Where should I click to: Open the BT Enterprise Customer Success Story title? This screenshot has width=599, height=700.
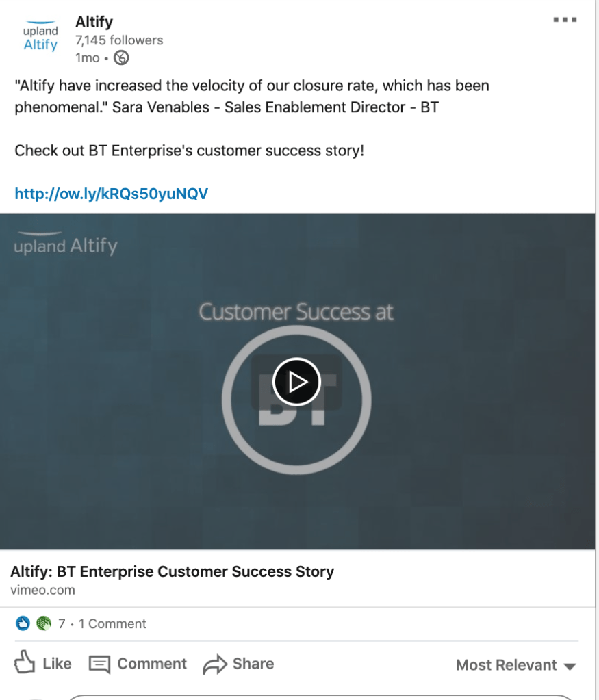tap(172, 571)
